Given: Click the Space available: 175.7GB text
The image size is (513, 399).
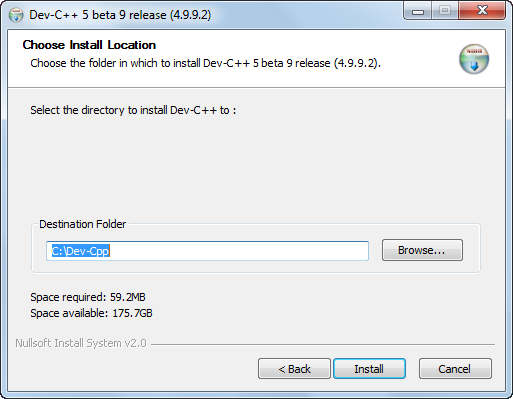Looking at the screenshot, I should click(91, 313).
